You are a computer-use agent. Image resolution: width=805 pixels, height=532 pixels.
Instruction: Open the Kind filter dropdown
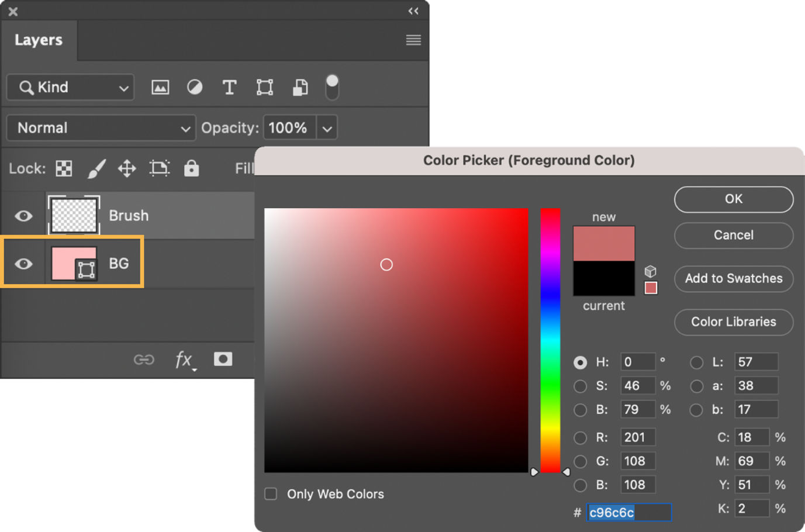coord(70,87)
